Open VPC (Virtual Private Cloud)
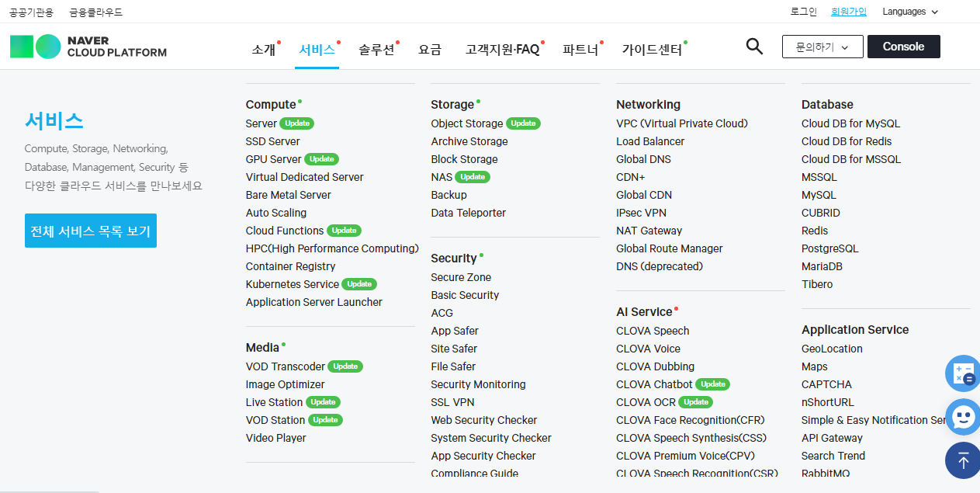980x493 pixels. 682,123
